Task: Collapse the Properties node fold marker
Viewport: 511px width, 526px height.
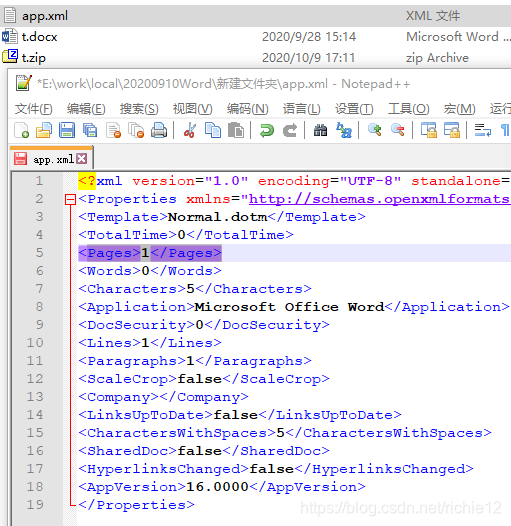Action: coord(70,200)
